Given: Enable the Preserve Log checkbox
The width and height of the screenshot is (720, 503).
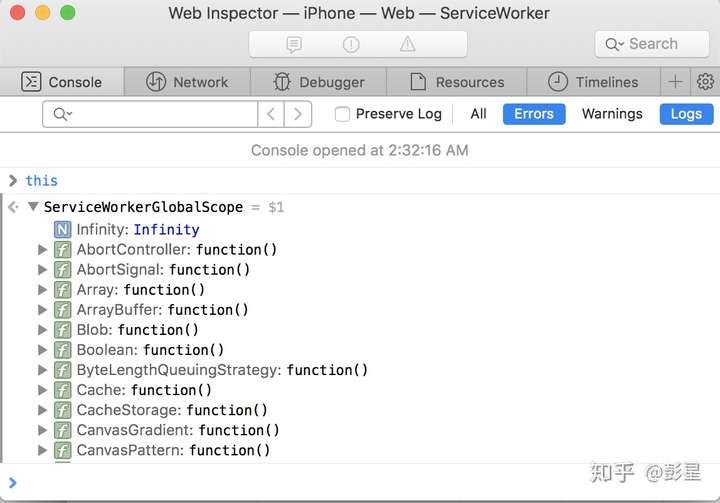Looking at the screenshot, I should pyautogui.click(x=343, y=114).
